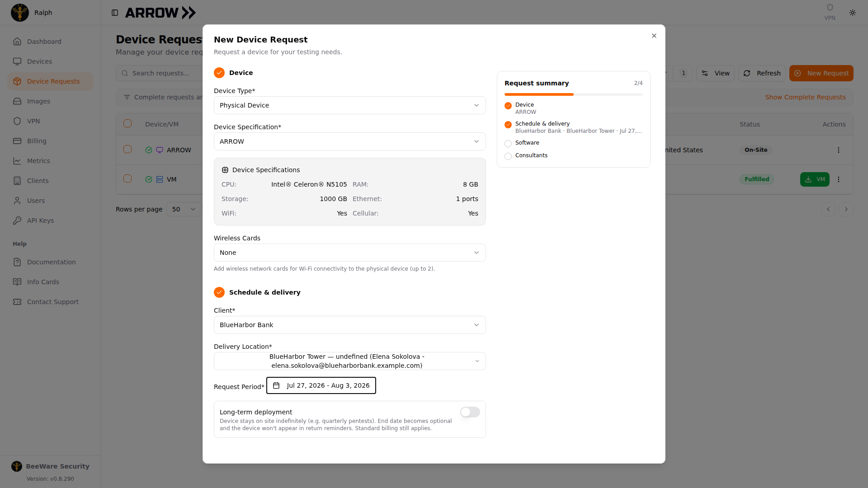Click the New Request button

click(x=821, y=73)
